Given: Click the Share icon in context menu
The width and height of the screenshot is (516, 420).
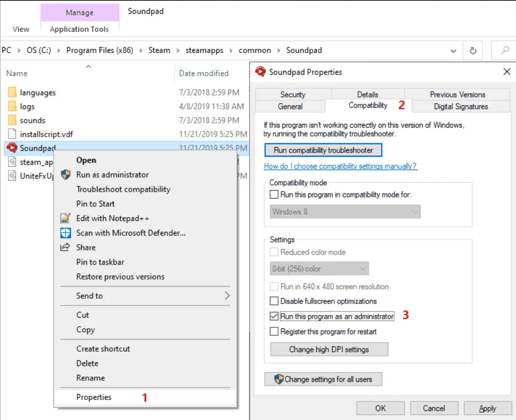Looking at the screenshot, I should click(65, 247).
